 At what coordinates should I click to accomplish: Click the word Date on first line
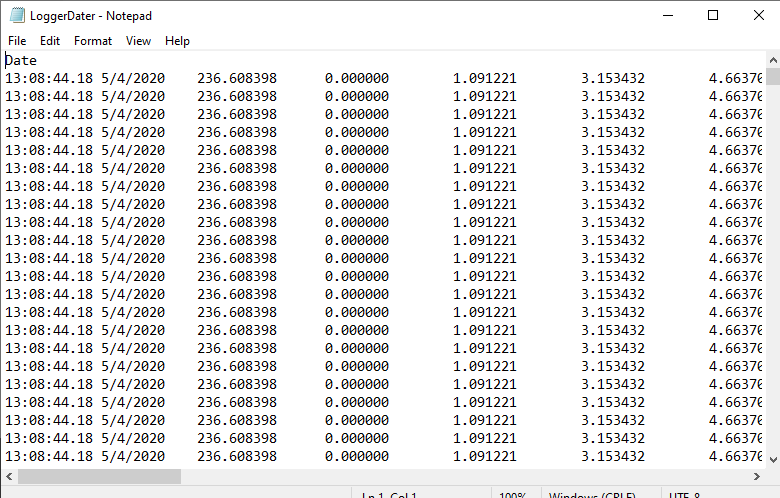coord(21,61)
